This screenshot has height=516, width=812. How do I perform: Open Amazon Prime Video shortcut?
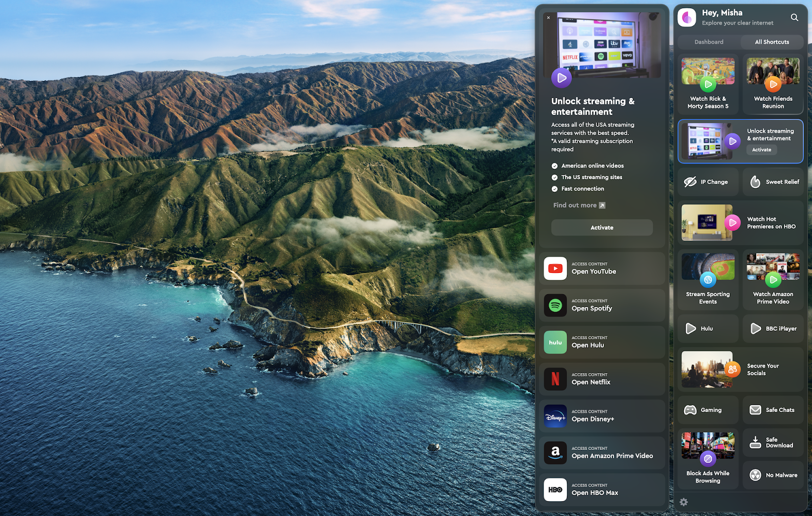601,453
